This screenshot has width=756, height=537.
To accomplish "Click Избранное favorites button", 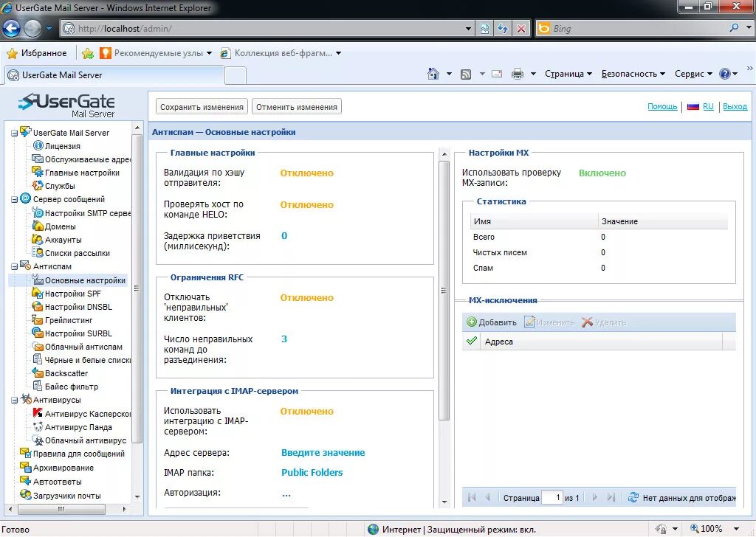I will [37, 53].
